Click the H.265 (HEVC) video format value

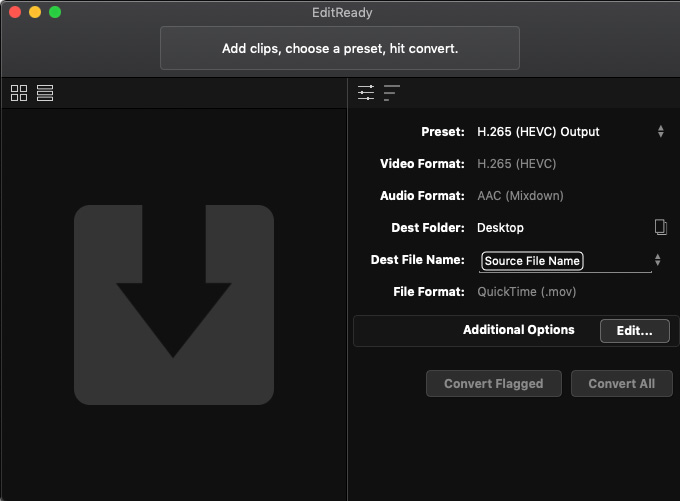tap(516, 164)
